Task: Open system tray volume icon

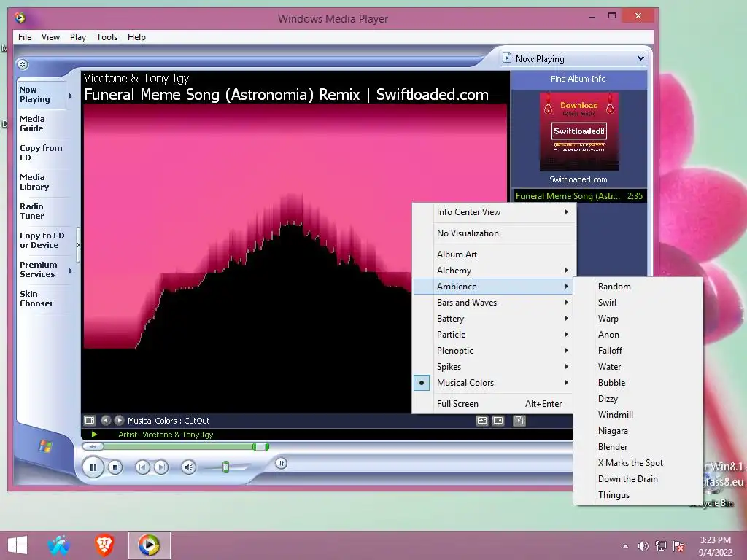Action: point(643,546)
